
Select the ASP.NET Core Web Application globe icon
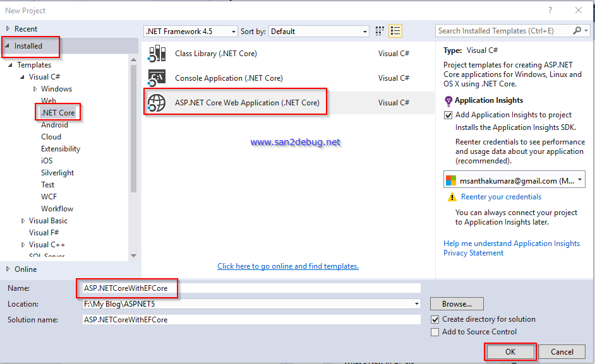click(x=157, y=102)
